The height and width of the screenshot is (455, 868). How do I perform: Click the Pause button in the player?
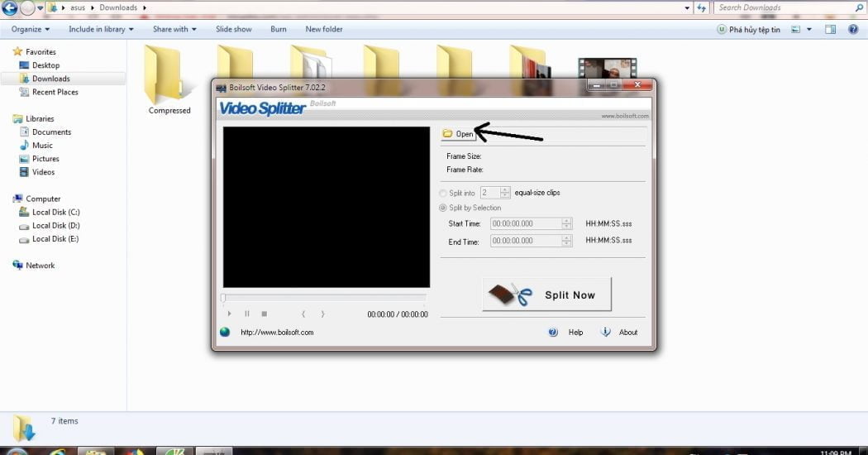click(x=247, y=314)
